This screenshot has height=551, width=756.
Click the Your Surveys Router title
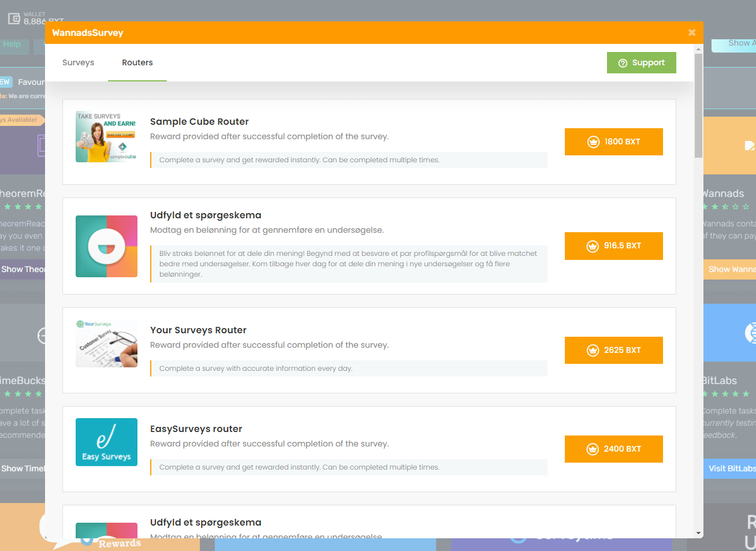tap(198, 330)
